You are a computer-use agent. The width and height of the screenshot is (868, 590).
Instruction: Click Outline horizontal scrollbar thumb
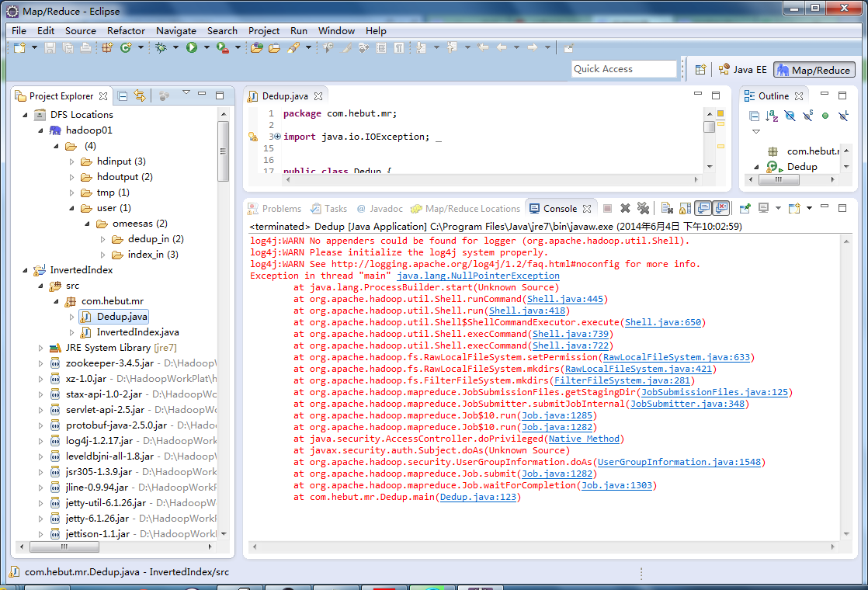pos(778,179)
